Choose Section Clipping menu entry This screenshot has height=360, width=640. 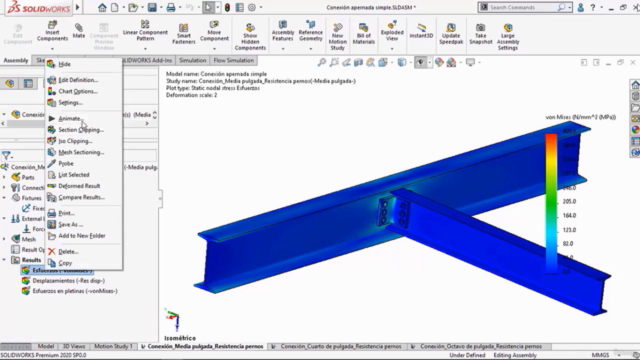(x=81, y=130)
